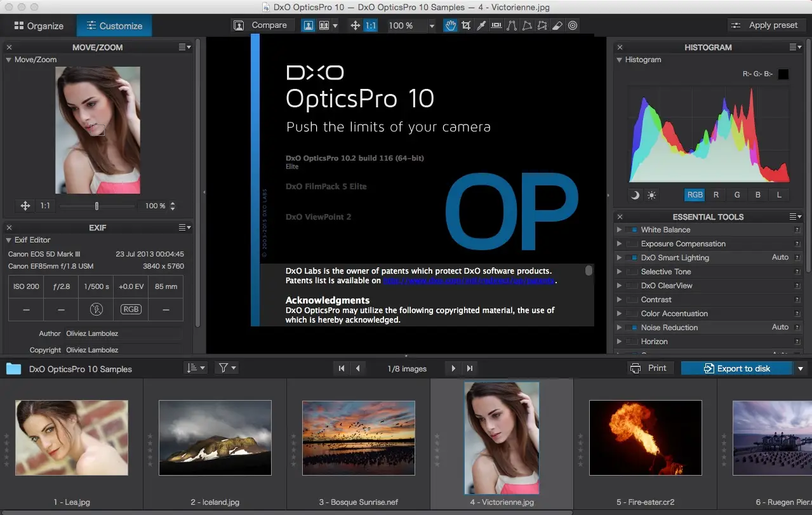Open the patents list hyperlink

pyautogui.click(x=469, y=281)
